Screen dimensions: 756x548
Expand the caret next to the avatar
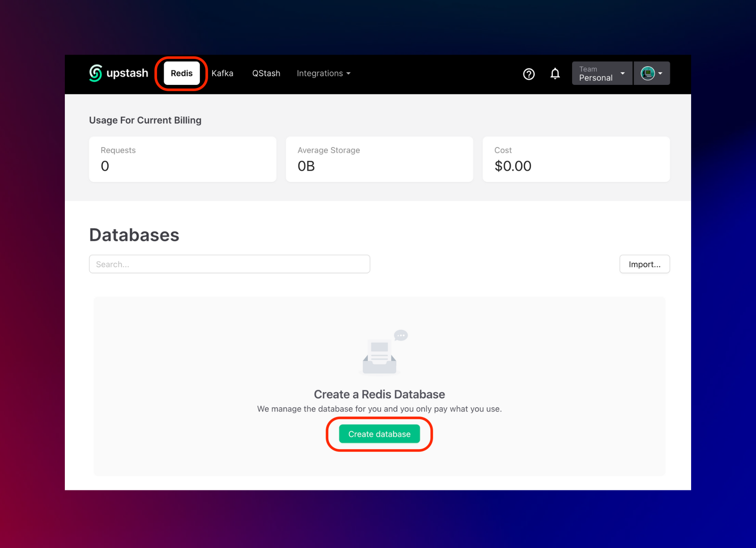tap(660, 73)
